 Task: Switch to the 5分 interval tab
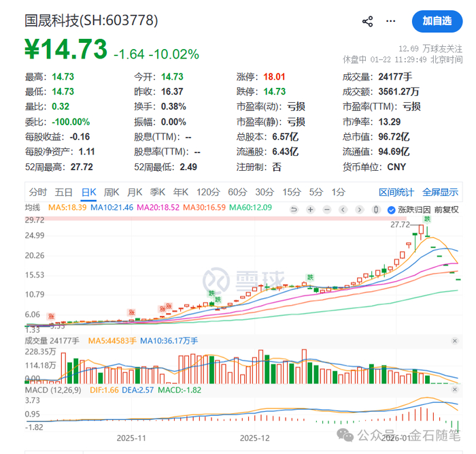coord(316,192)
